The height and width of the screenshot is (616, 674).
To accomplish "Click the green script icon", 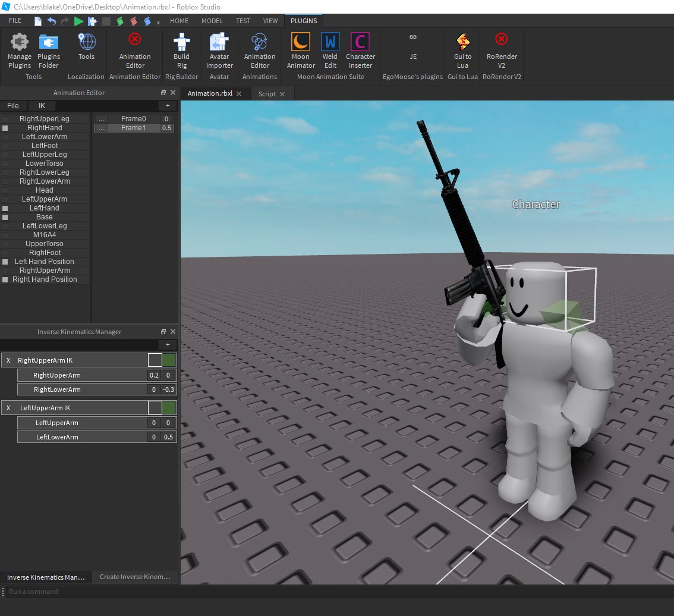I will coord(120,21).
